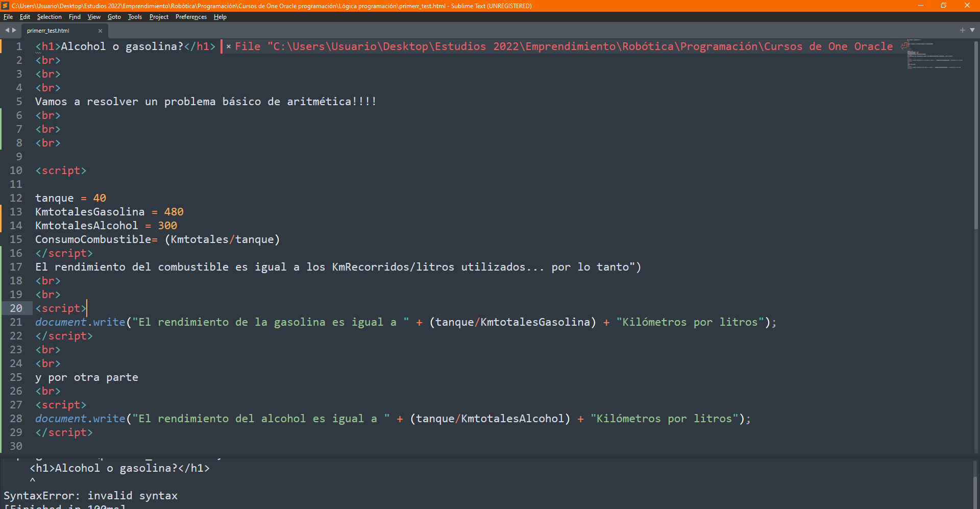This screenshot has height=509, width=980.
Task: Restore down the Sublime Text window
Action: pyautogui.click(x=944, y=6)
